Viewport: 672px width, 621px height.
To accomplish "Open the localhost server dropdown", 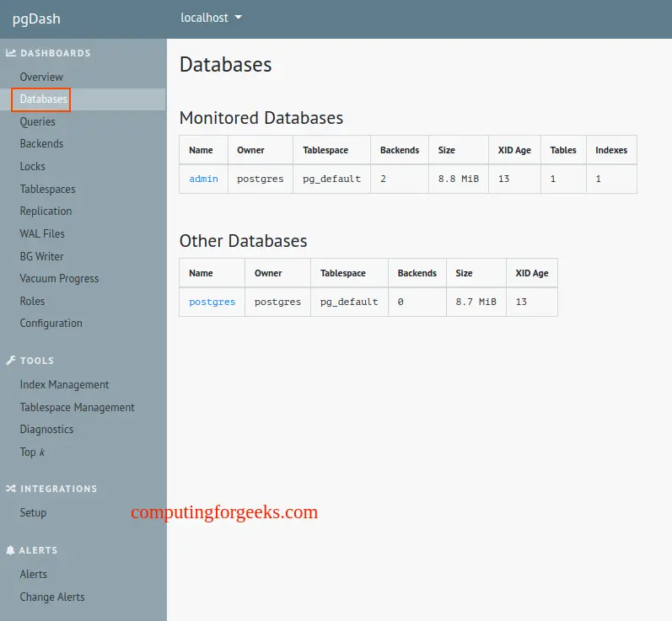I will [211, 18].
